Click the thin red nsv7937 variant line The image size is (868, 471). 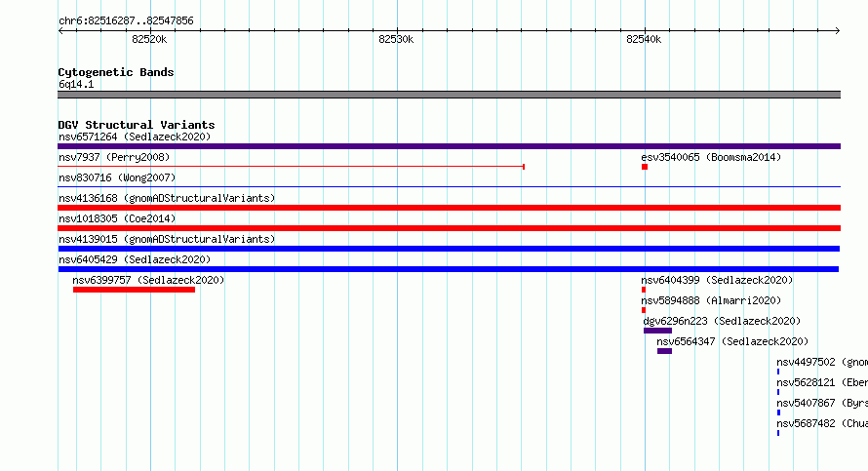coord(292,167)
